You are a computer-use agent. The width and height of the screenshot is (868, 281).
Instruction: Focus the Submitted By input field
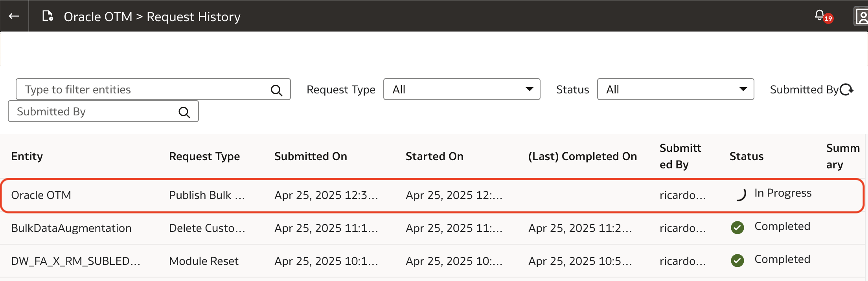pos(94,112)
